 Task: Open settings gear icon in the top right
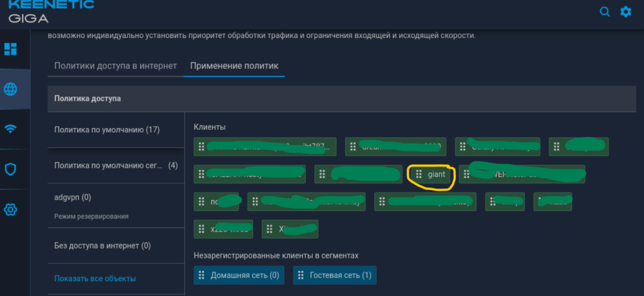click(625, 12)
